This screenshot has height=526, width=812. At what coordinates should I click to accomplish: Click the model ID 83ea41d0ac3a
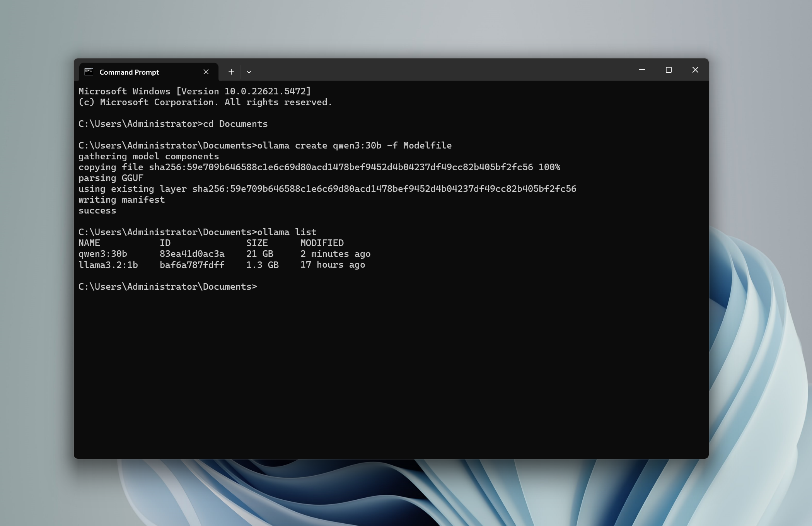192,254
